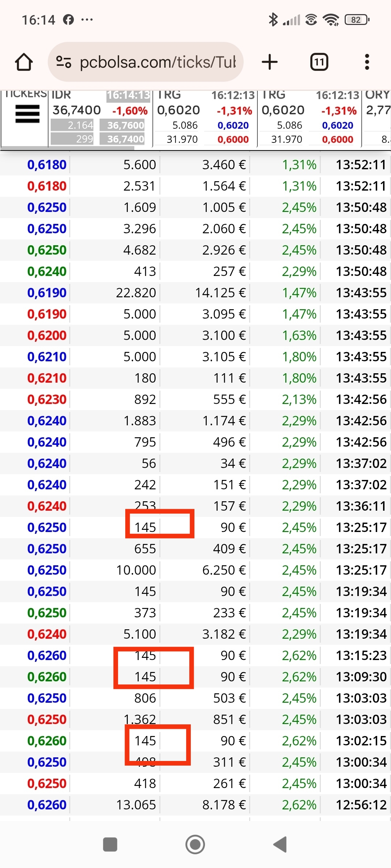Tap amount 1.005 € cell
The height and width of the screenshot is (868, 391).
click(224, 207)
